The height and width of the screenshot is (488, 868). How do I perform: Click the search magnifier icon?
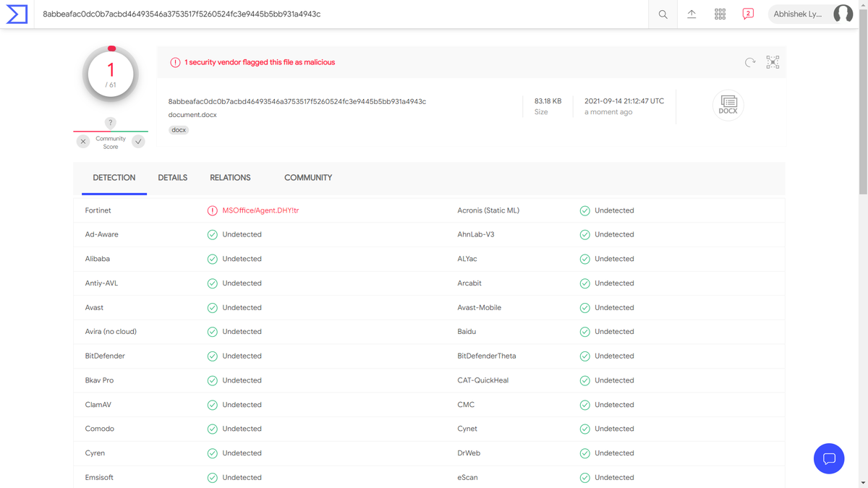click(x=663, y=14)
